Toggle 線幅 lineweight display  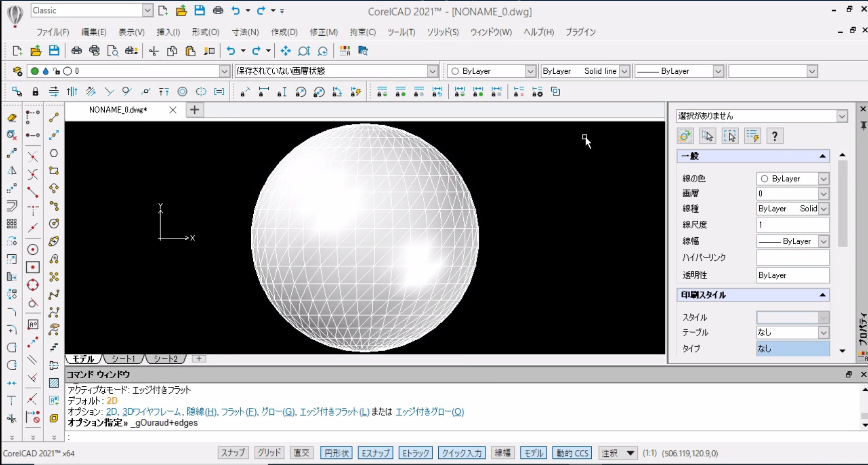click(x=502, y=453)
